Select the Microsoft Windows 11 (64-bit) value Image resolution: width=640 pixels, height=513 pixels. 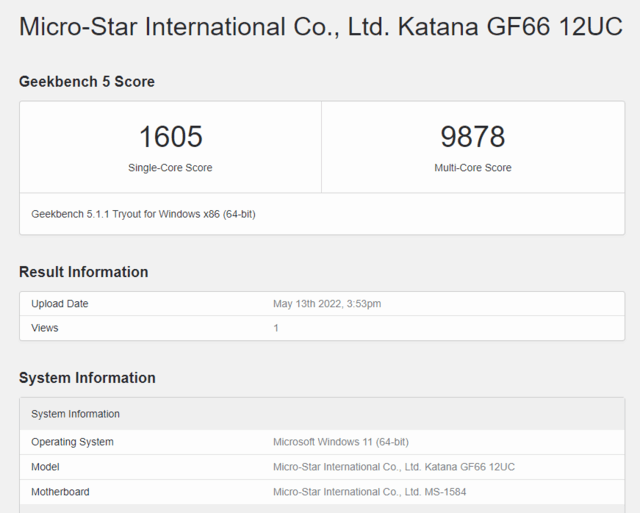(x=340, y=442)
